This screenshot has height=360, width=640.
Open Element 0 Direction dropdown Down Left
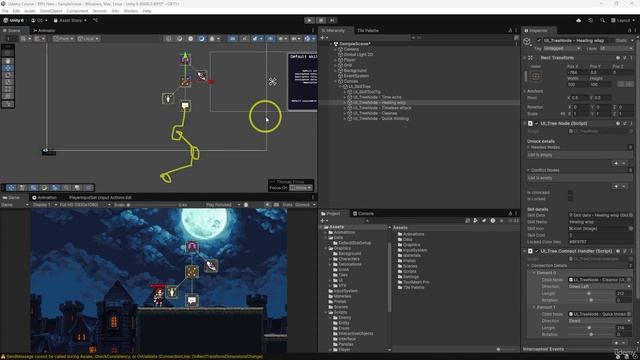(x=600, y=287)
